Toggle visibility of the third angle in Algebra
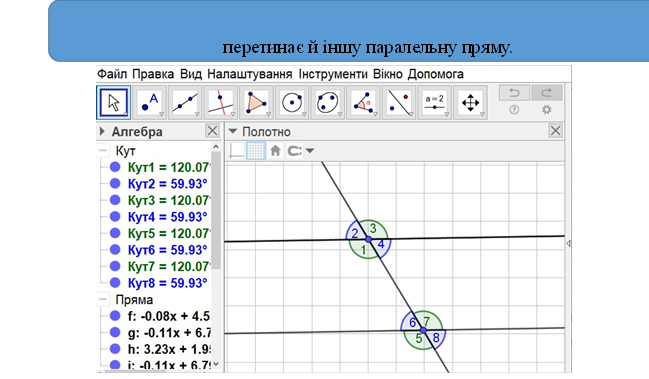Image resolution: width=649 pixels, height=379 pixels. click(x=115, y=200)
